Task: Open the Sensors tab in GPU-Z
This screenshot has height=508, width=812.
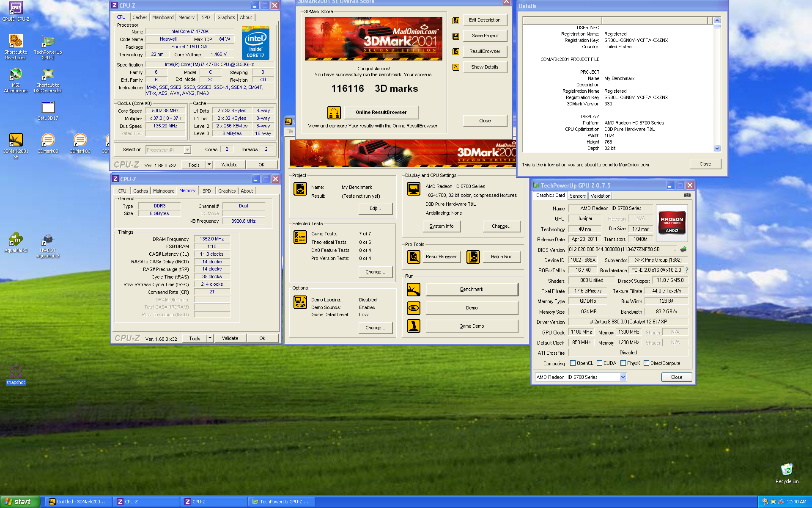Action: [578, 196]
